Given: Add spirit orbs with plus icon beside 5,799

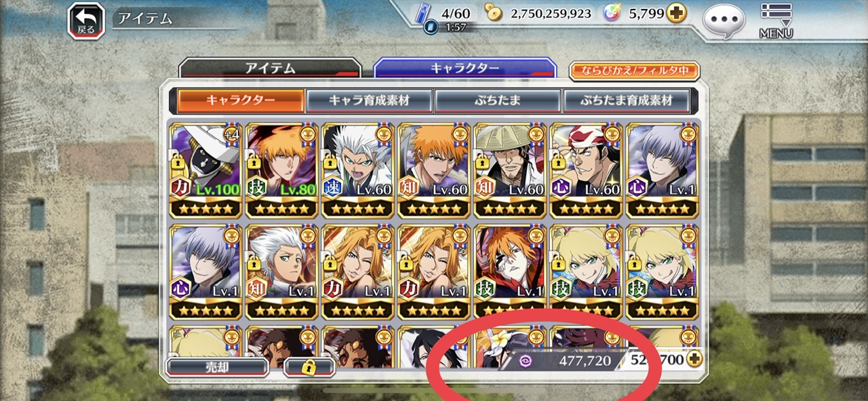Looking at the screenshot, I should 676,14.
